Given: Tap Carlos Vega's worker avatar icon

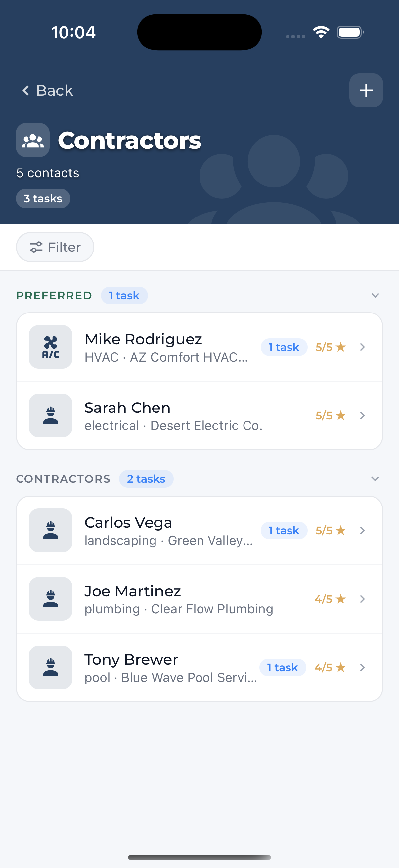Looking at the screenshot, I should 51,530.
